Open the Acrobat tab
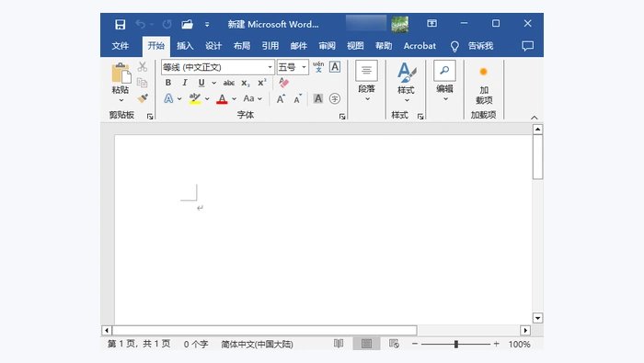The image size is (644, 363). coord(420,46)
